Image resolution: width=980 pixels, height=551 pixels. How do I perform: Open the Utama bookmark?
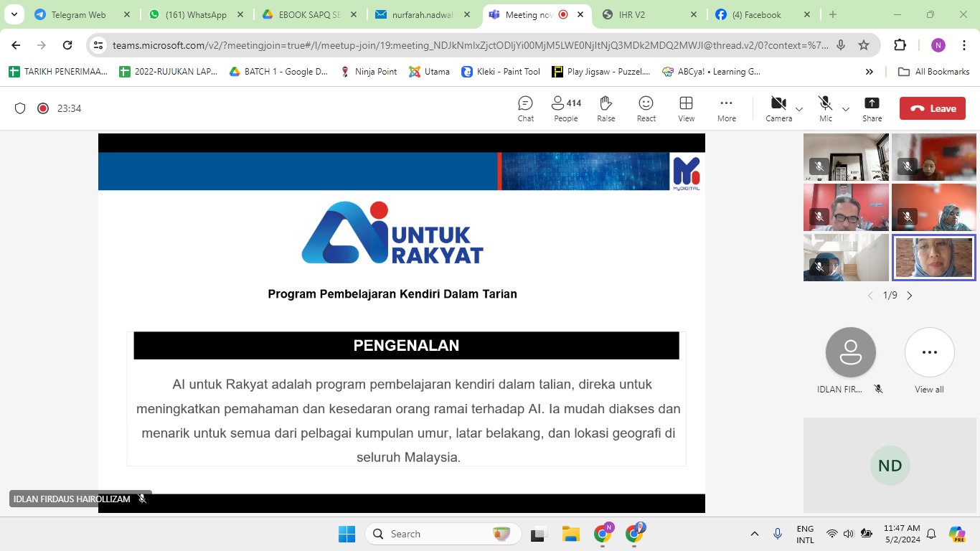click(x=429, y=72)
